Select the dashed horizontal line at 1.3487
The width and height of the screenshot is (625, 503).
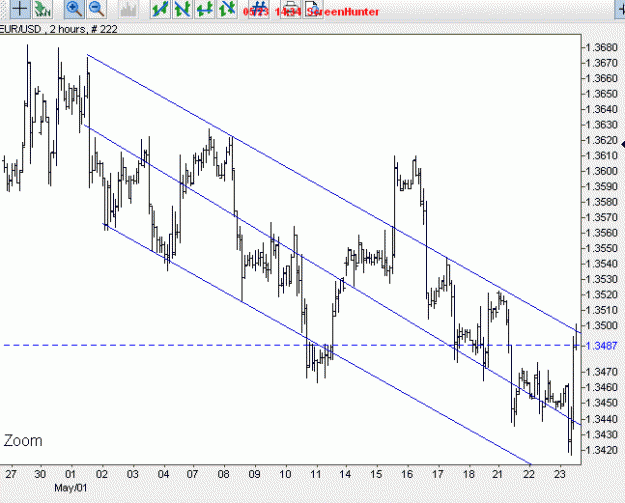[x=291, y=345]
